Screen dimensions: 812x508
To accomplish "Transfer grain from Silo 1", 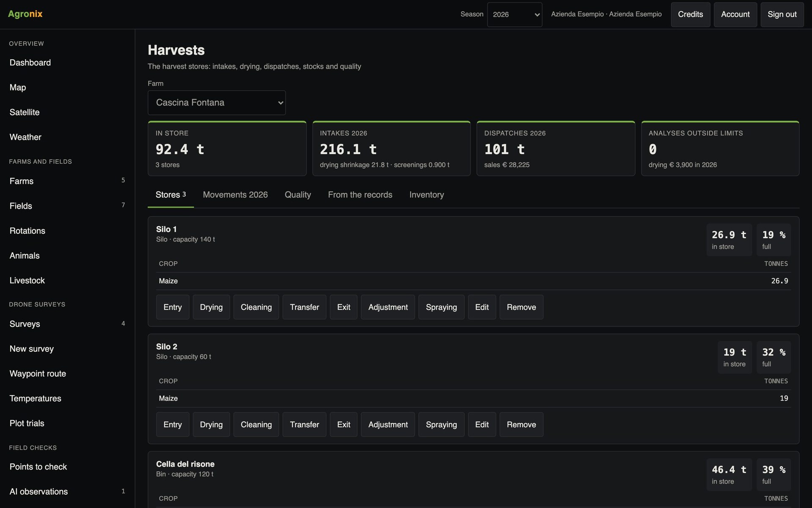I will click(x=304, y=307).
